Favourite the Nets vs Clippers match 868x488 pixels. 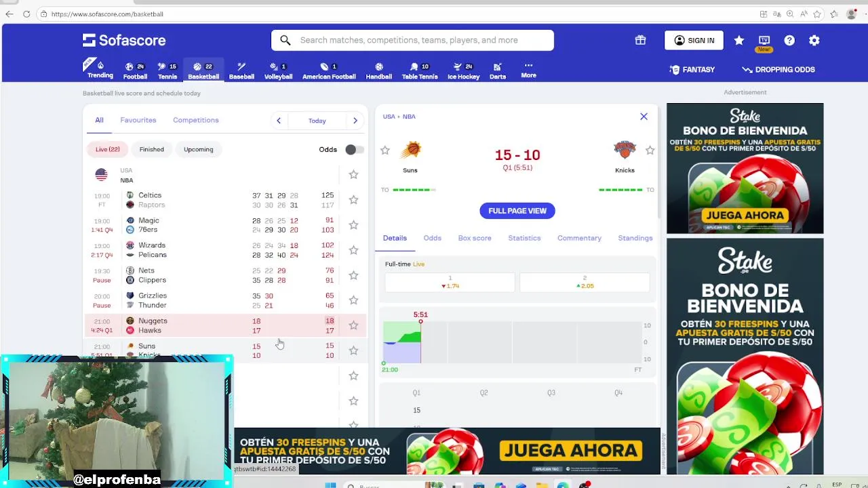pos(353,275)
